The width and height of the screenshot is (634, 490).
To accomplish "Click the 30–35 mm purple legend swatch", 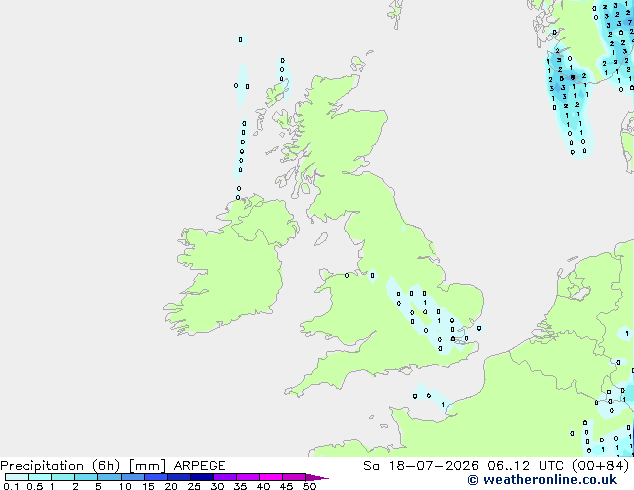I will tap(225, 477).
